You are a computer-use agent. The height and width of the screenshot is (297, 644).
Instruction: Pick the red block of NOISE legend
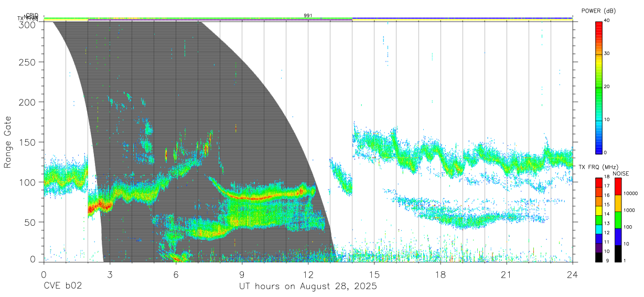[x=618, y=186]
